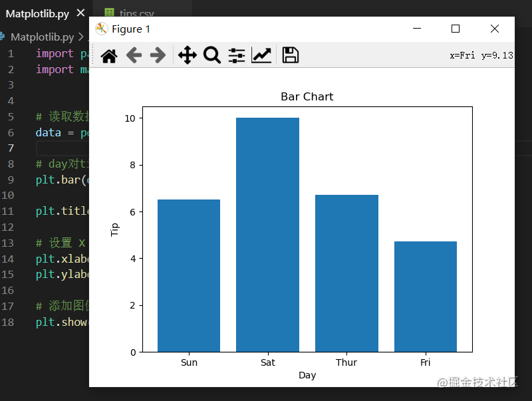Click the Sun bar in the chart

(x=189, y=275)
